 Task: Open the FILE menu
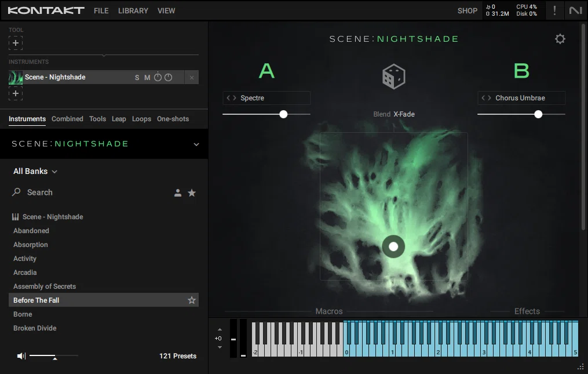point(101,10)
